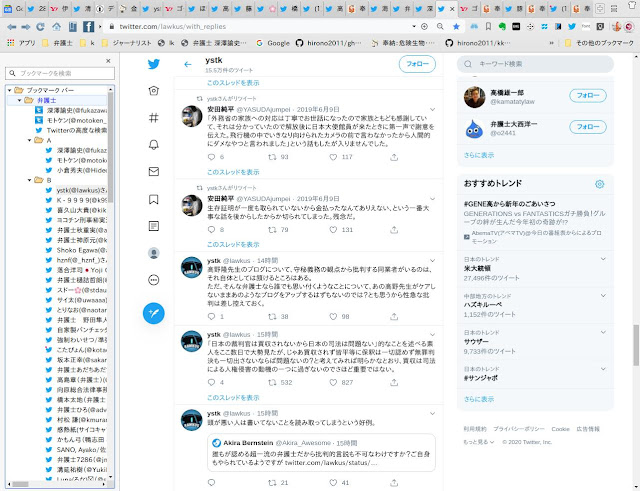Click the browser forward arrow
Viewport: 640px width, 491px height.
26,27
